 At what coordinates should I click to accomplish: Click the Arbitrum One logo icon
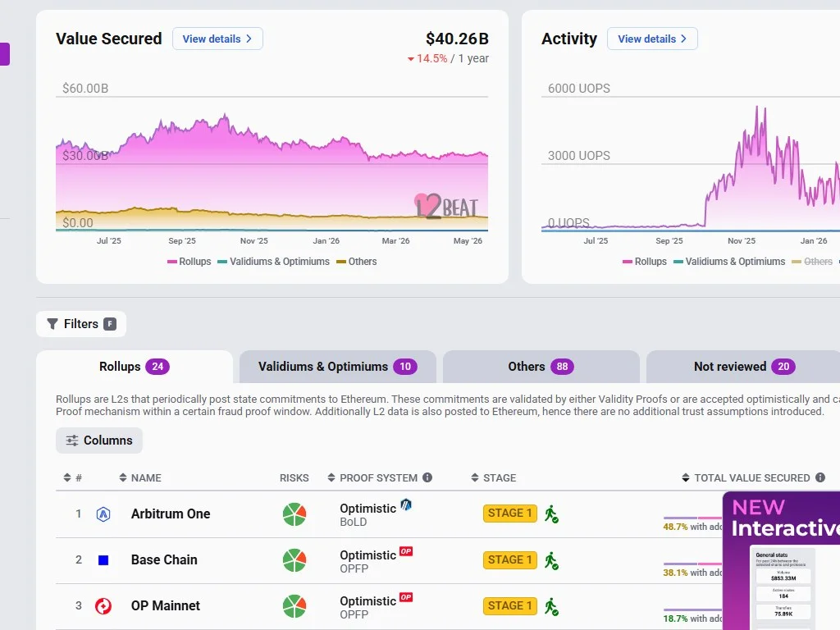(103, 514)
